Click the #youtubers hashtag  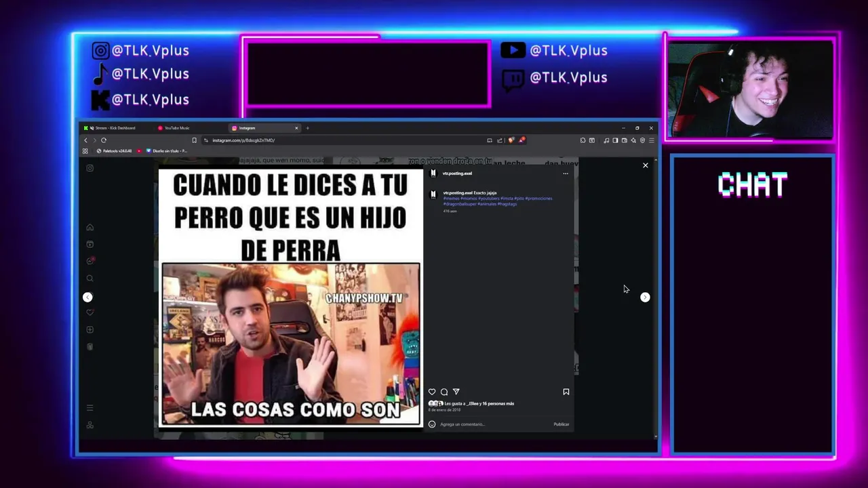click(489, 199)
